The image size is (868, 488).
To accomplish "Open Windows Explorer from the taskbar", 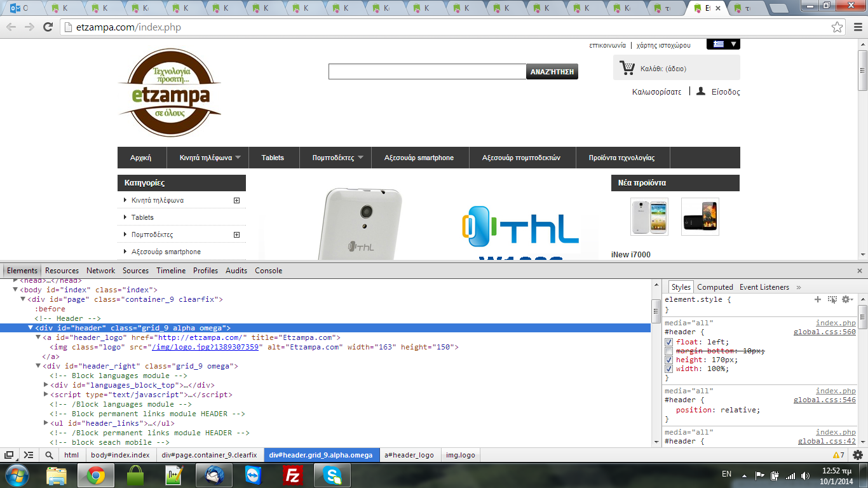I will pos(57,475).
